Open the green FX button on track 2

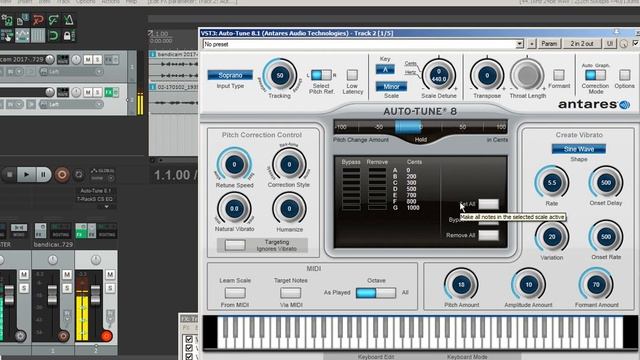coord(109,93)
